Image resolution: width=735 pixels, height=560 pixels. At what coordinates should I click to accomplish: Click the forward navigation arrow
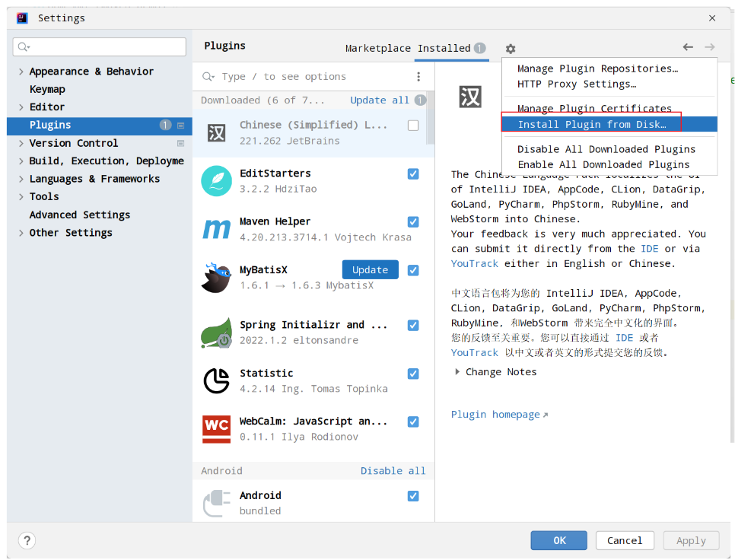pos(709,47)
